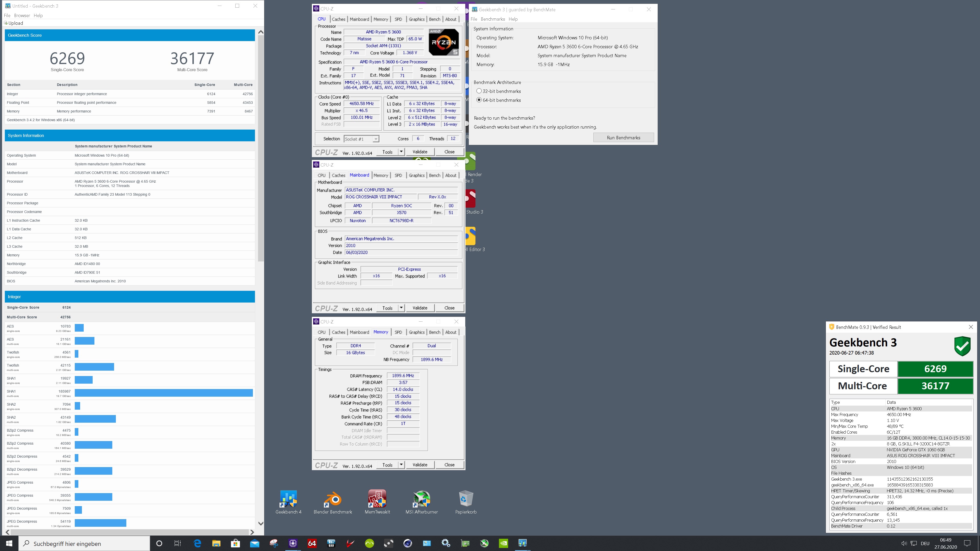
Task: Switch to CPU-Z purple chip taskbar icon
Action: coord(292,543)
